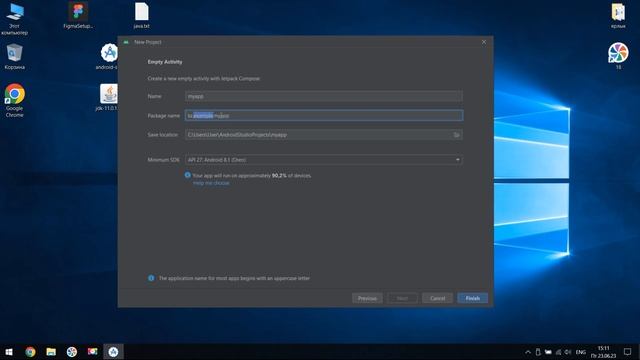Open the red camera app on the taskbar
The height and width of the screenshot is (360, 640).
pyautogui.click(x=93, y=352)
